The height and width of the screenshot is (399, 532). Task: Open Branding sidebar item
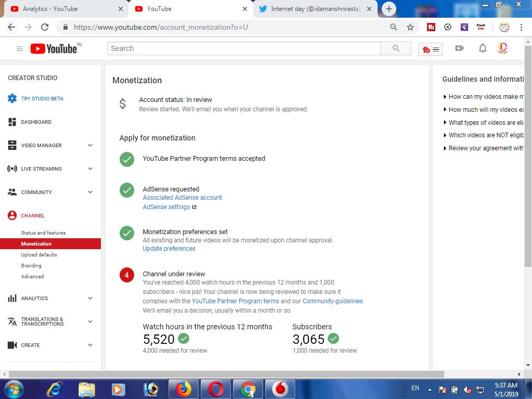(x=31, y=265)
